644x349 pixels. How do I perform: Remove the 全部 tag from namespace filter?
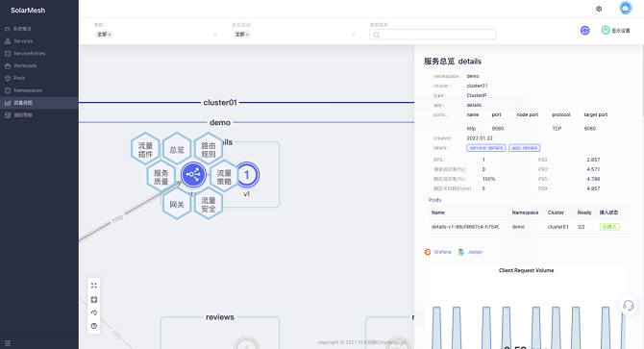pyautogui.click(x=247, y=35)
